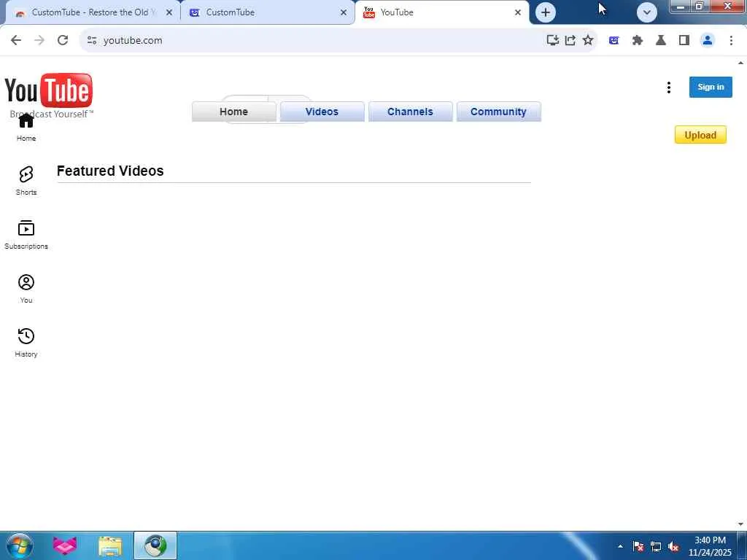
Task: Open a new tab with plus button
Action: 546,12
